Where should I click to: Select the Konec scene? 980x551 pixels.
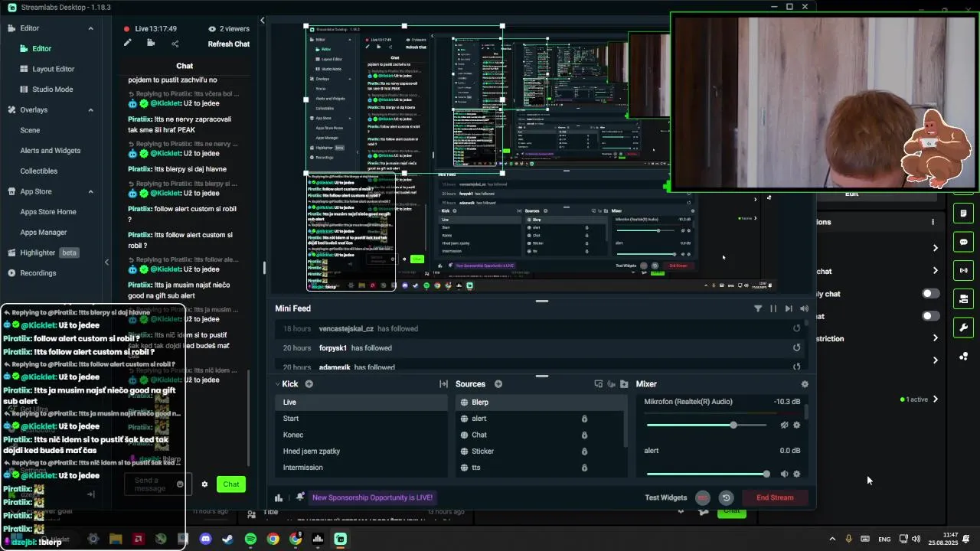[x=361, y=435]
